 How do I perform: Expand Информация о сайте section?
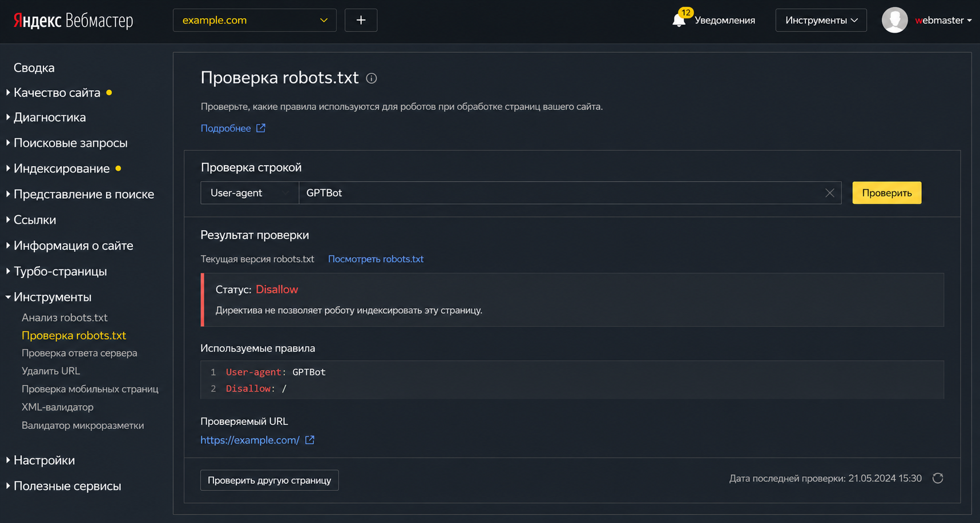click(x=73, y=246)
